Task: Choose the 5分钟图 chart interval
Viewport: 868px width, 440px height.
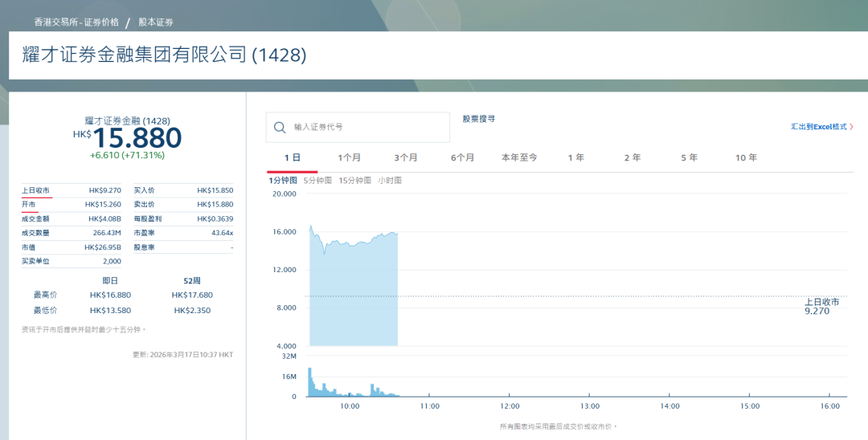Action: [317, 181]
